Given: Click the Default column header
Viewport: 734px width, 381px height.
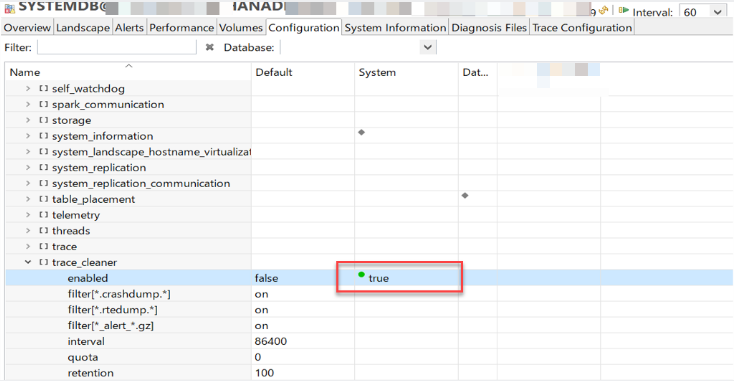Looking at the screenshot, I should tap(303, 72).
